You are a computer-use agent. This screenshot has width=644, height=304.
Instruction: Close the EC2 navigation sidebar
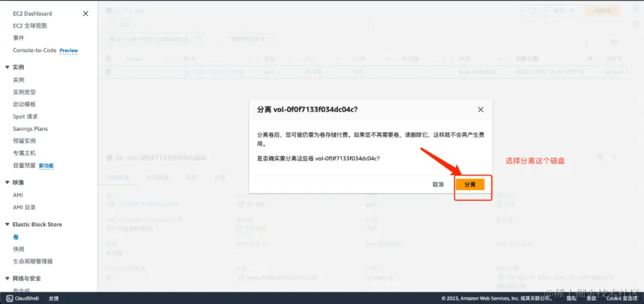click(x=85, y=14)
